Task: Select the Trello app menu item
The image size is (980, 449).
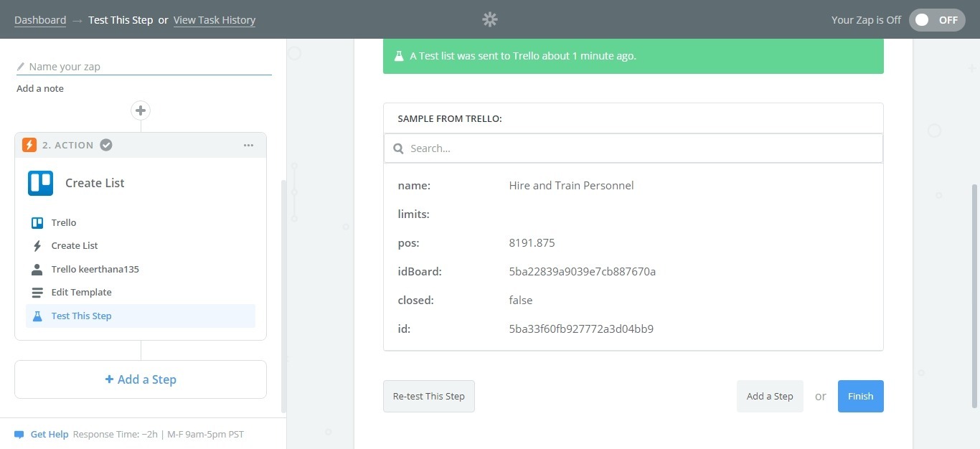Action: (x=141, y=222)
